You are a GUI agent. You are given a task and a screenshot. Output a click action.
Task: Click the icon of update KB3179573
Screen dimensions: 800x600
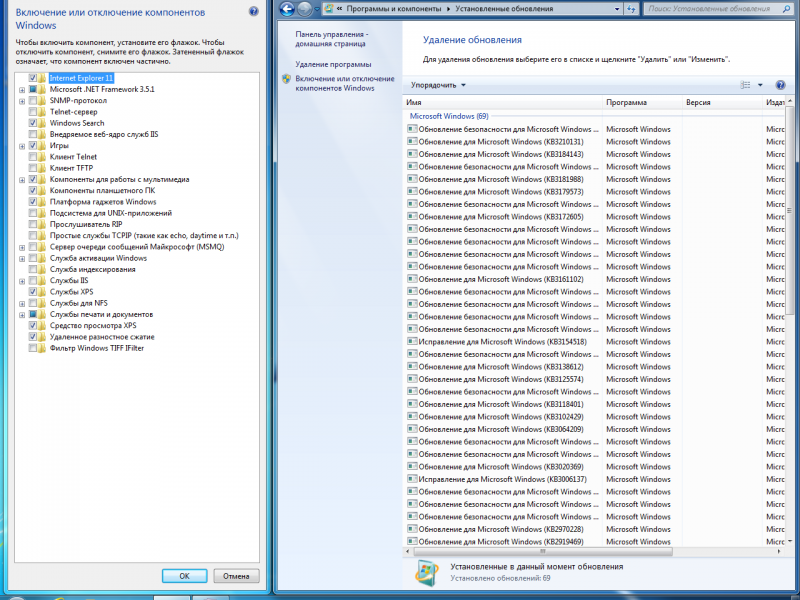pyautogui.click(x=412, y=191)
